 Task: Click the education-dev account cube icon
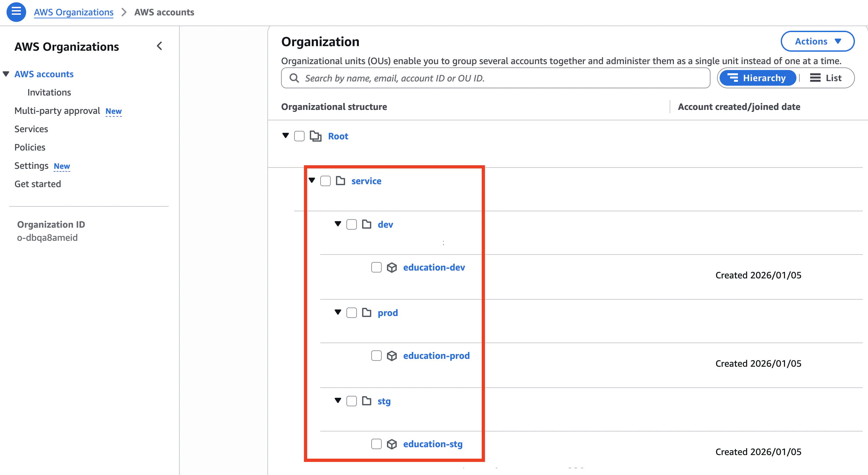click(392, 268)
